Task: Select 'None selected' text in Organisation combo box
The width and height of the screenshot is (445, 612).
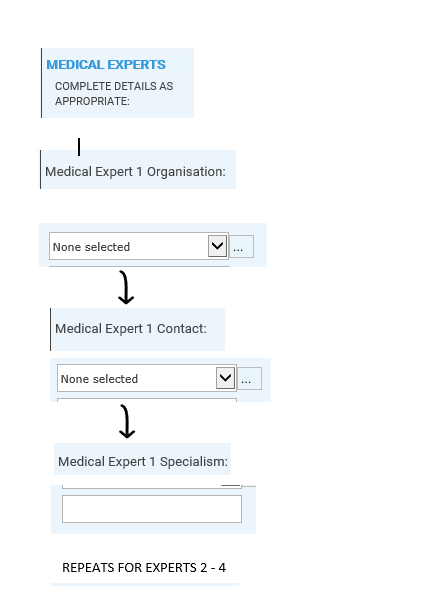Action: click(91, 247)
